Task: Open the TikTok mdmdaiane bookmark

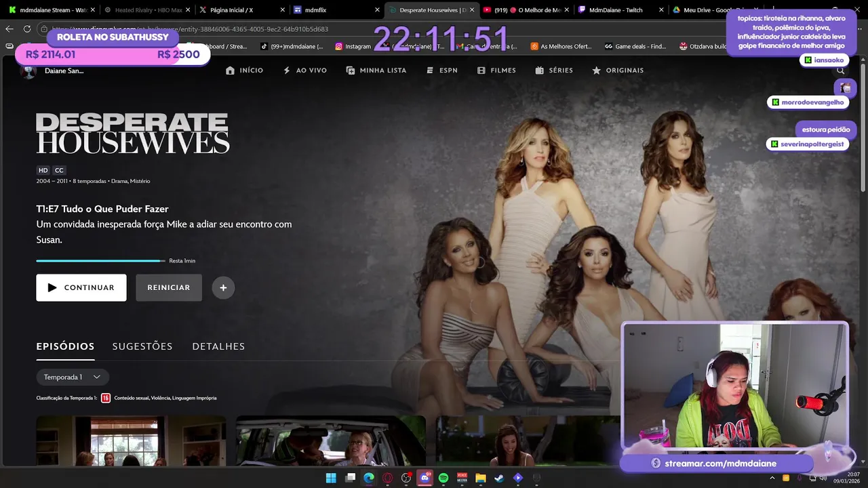Action: tap(292, 46)
